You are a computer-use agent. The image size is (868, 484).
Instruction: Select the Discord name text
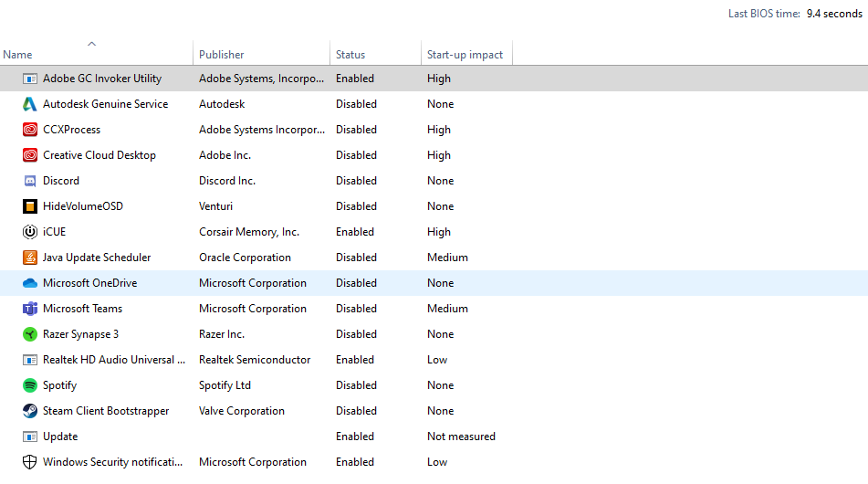click(61, 181)
